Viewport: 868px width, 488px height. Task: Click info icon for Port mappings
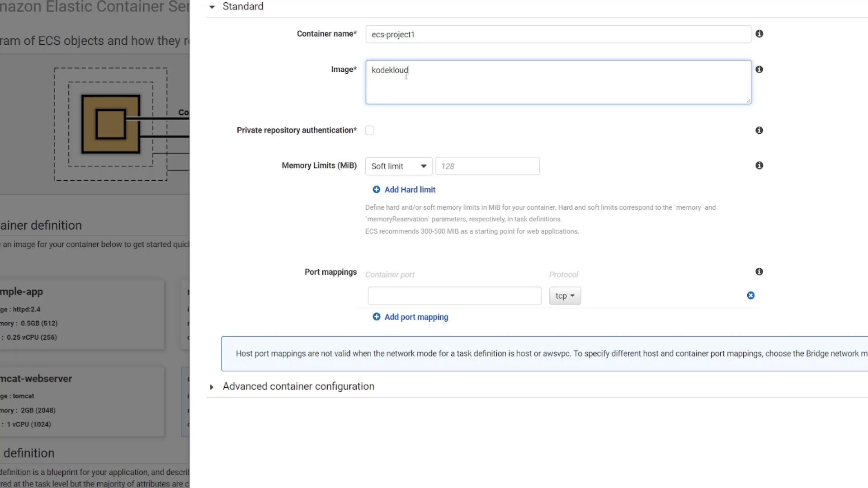(x=759, y=272)
